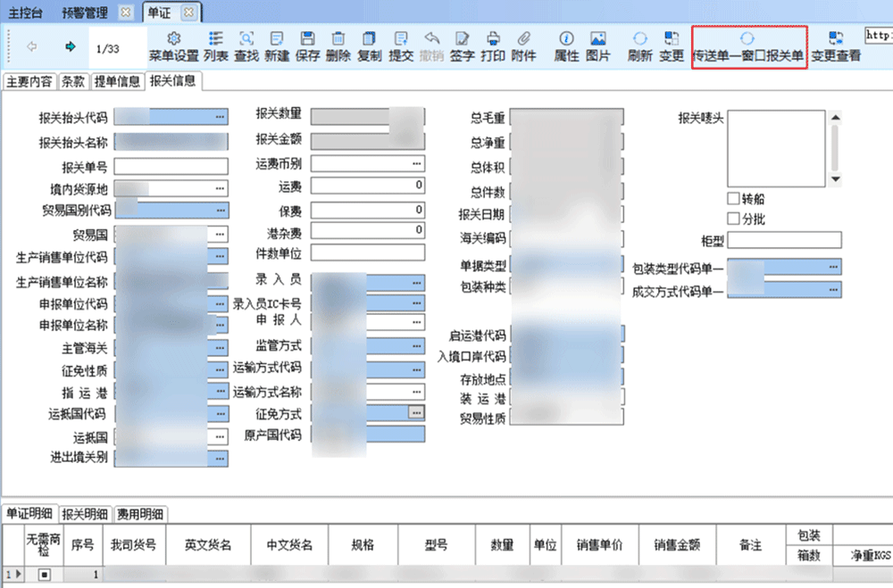This screenshot has width=893, height=588.
Task: Click the 查找 search tool
Action: coord(246,46)
